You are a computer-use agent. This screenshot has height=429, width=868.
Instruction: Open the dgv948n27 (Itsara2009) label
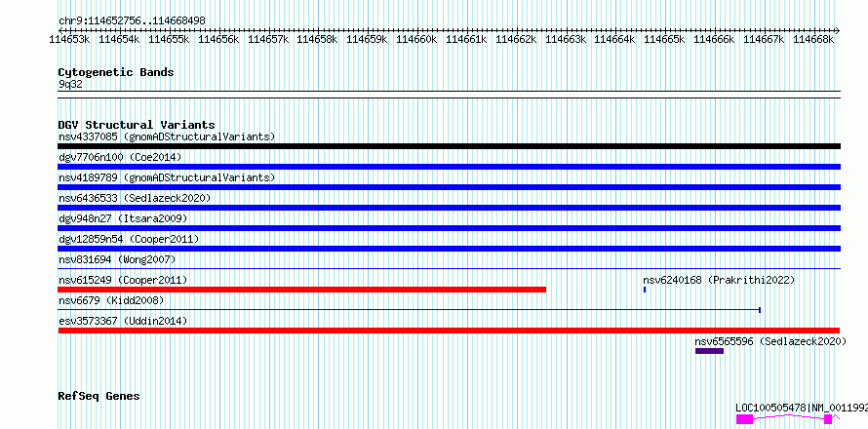pyautogui.click(x=123, y=218)
